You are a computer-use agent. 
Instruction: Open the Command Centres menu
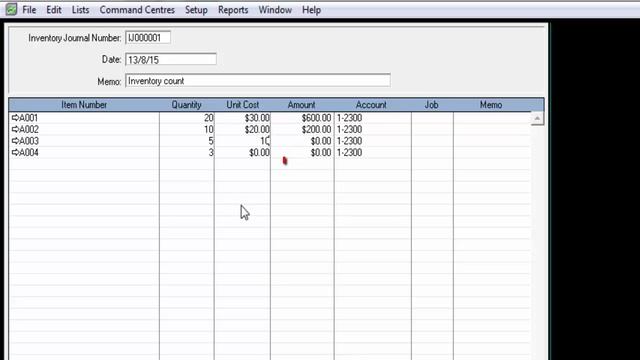(x=137, y=10)
